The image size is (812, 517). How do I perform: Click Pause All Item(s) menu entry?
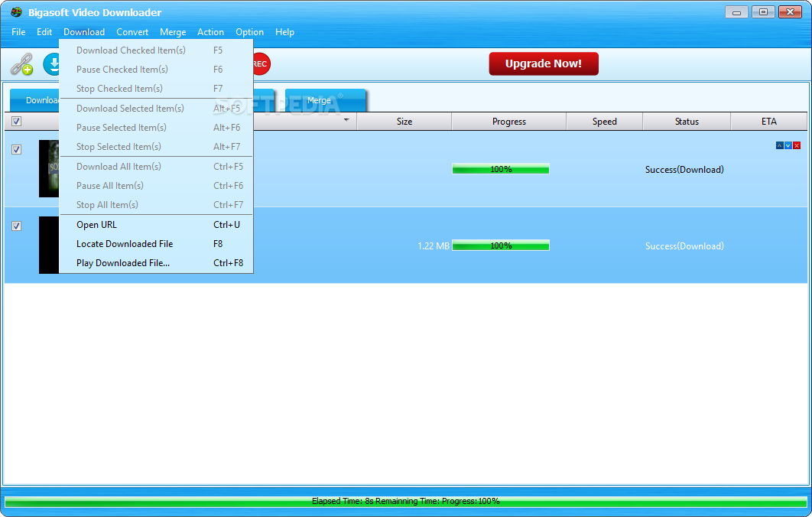pyautogui.click(x=157, y=185)
